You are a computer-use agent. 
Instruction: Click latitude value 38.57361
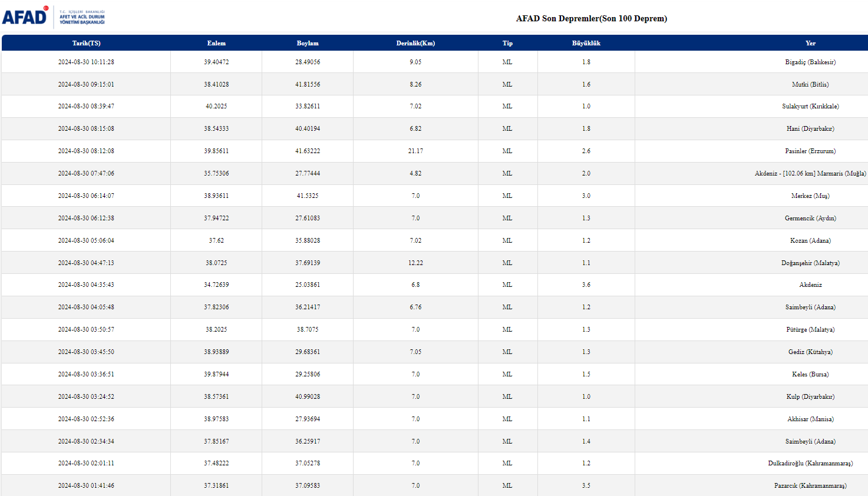(216, 396)
